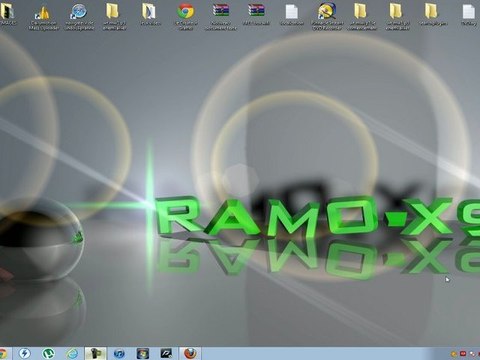
Task: Open the Windows flag app in taskbar
Action: click(143, 353)
